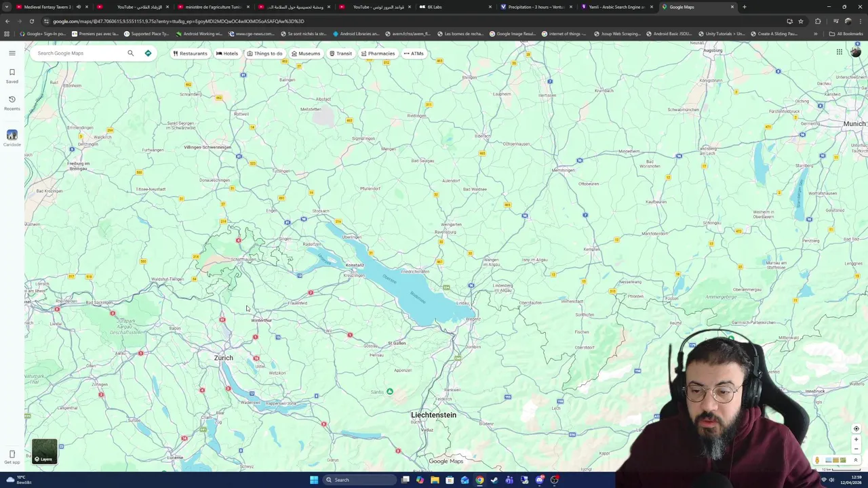Open the Caridade recent place shortcut
The width and height of the screenshot is (868, 488).
click(x=12, y=138)
